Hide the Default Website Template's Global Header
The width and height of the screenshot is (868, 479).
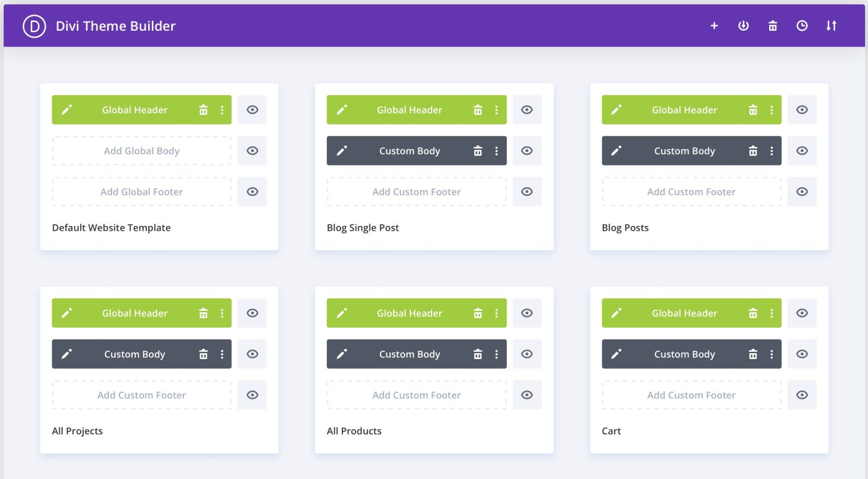click(252, 110)
